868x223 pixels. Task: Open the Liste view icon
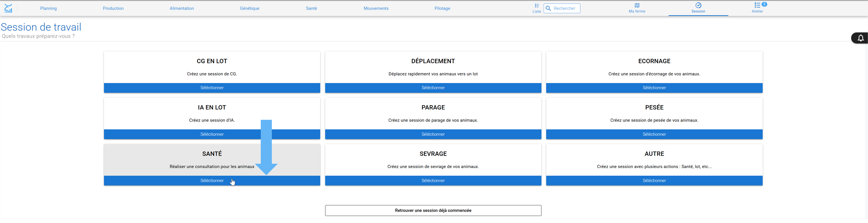pos(537,6)
